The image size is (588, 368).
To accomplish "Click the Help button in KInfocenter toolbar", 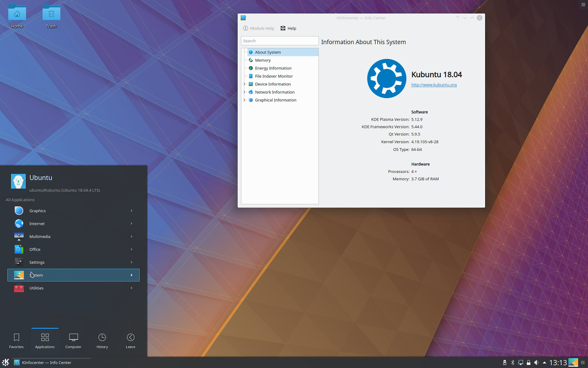I will pos(288,28).
